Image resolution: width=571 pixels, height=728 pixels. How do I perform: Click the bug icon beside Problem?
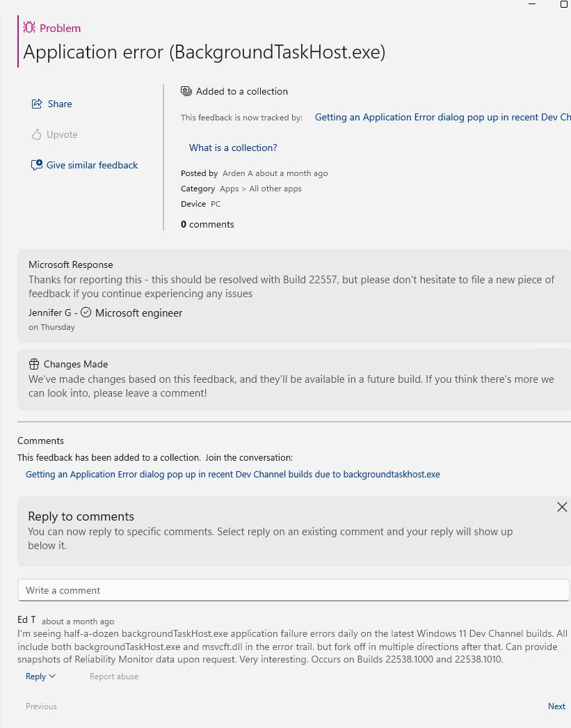(x=29, y=28)
